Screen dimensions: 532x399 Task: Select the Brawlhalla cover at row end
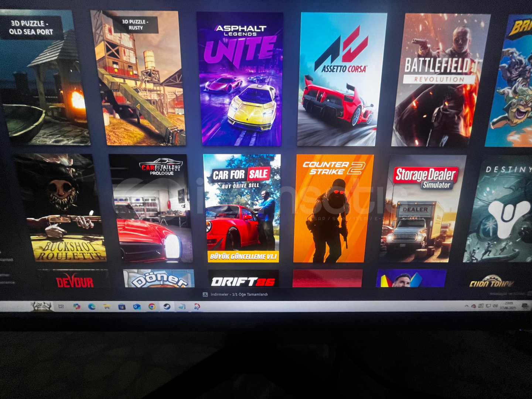[509, 81]
